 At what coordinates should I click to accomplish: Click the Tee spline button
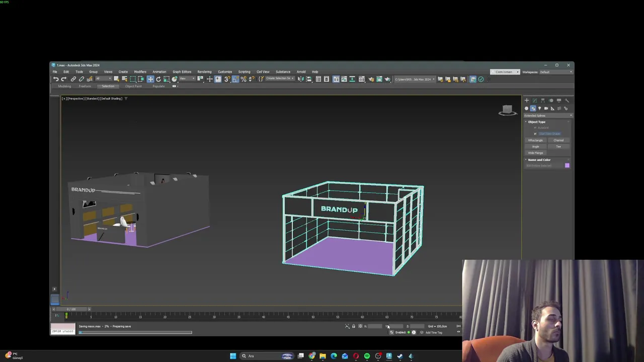pos(558,146)
